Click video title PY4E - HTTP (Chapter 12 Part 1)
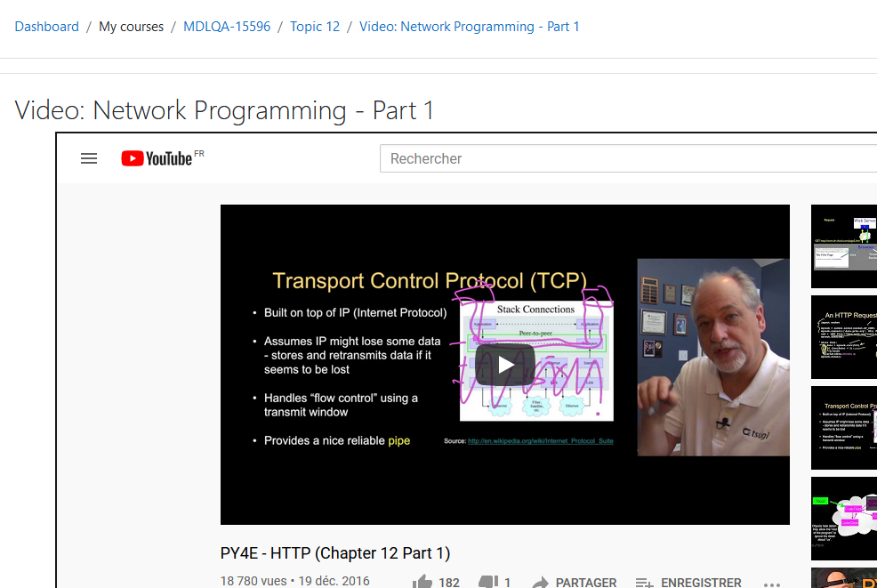877x588 pixels. coord(335,553)
